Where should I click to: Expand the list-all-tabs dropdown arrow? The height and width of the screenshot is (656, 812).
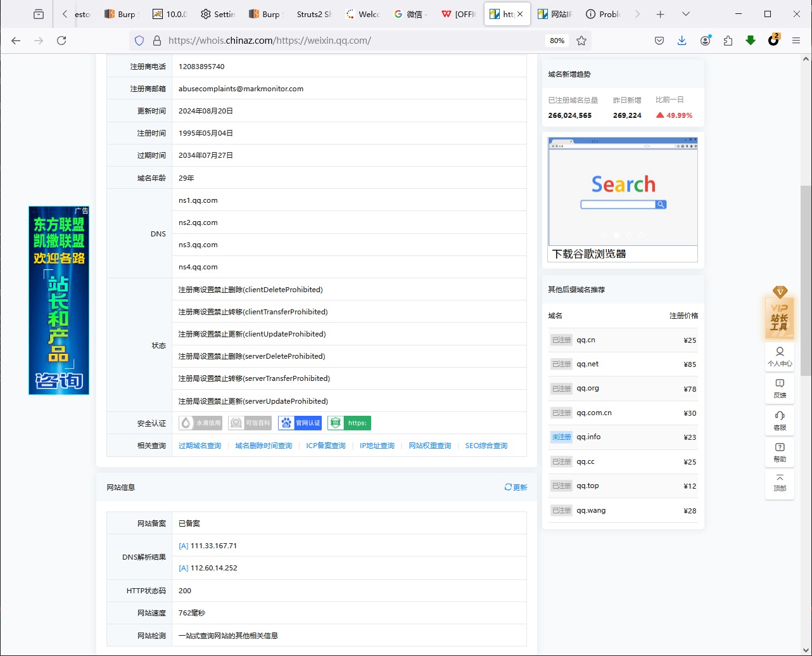click(x=685, y=14)
